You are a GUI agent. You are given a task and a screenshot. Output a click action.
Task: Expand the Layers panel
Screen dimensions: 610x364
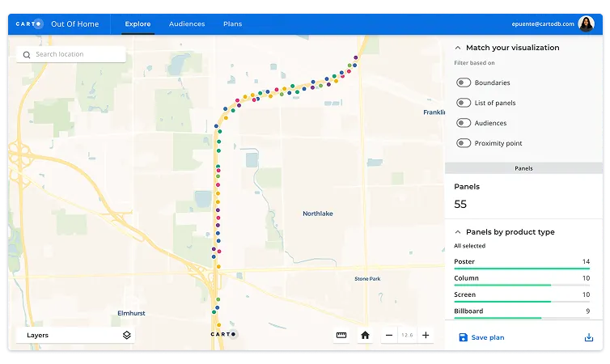coord(75,335)
